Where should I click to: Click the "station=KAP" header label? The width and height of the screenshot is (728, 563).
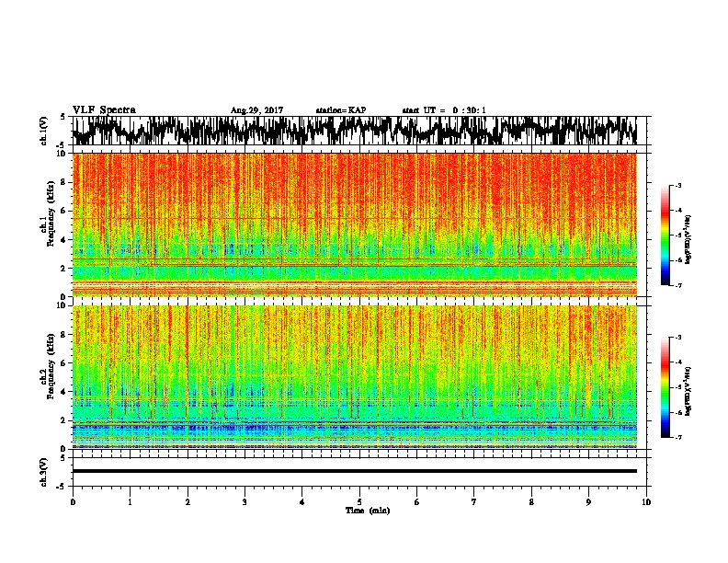click(341, 110)
